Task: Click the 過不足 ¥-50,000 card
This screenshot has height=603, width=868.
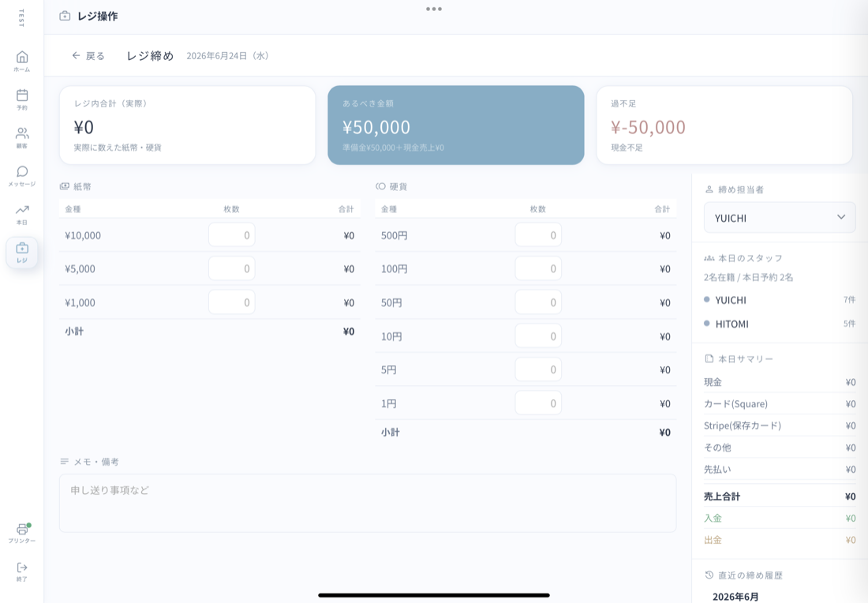Action: [x=724, y=125]
